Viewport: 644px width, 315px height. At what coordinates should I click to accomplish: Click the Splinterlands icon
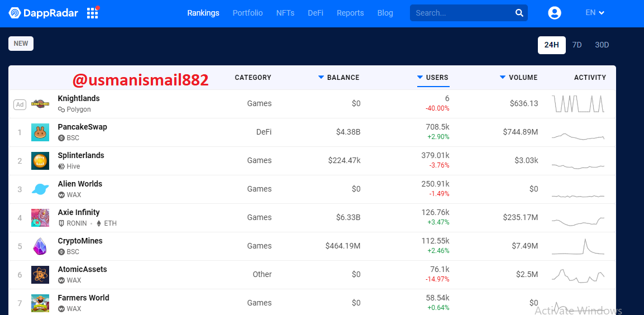[40, 161]
